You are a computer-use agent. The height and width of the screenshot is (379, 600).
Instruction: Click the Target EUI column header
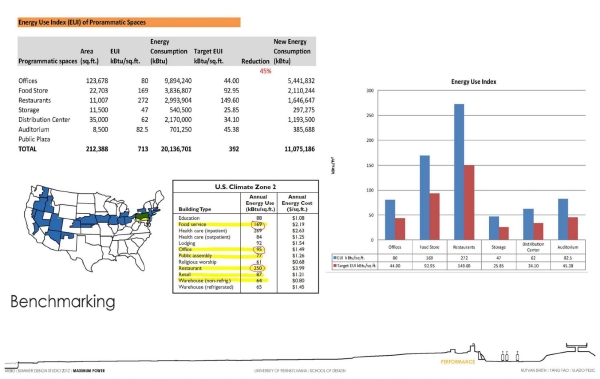(208, 56)
